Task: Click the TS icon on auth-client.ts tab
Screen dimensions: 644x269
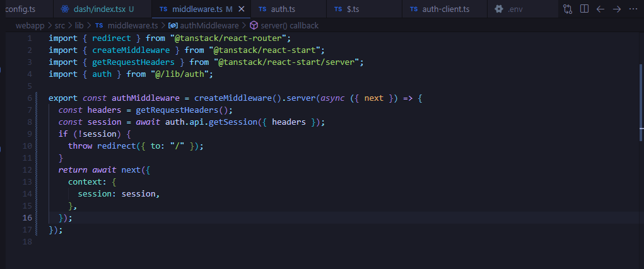Action: click(x=414, y=9)
